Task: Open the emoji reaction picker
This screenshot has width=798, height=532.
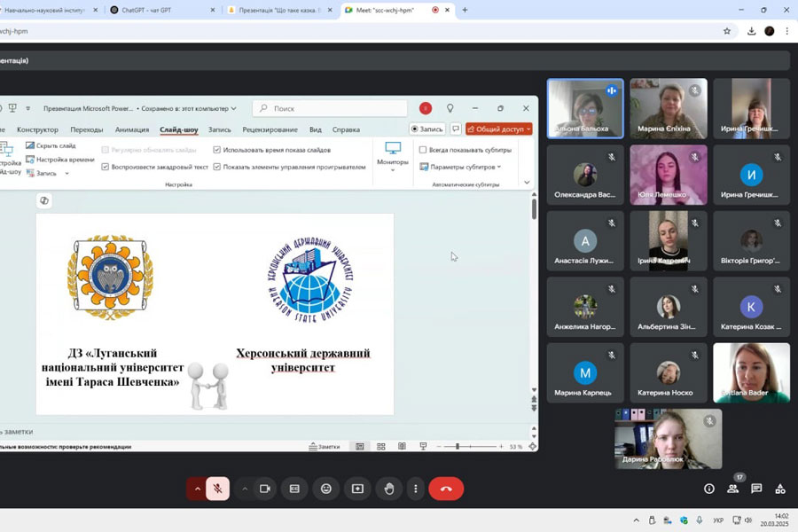Action: pos(326,489)
